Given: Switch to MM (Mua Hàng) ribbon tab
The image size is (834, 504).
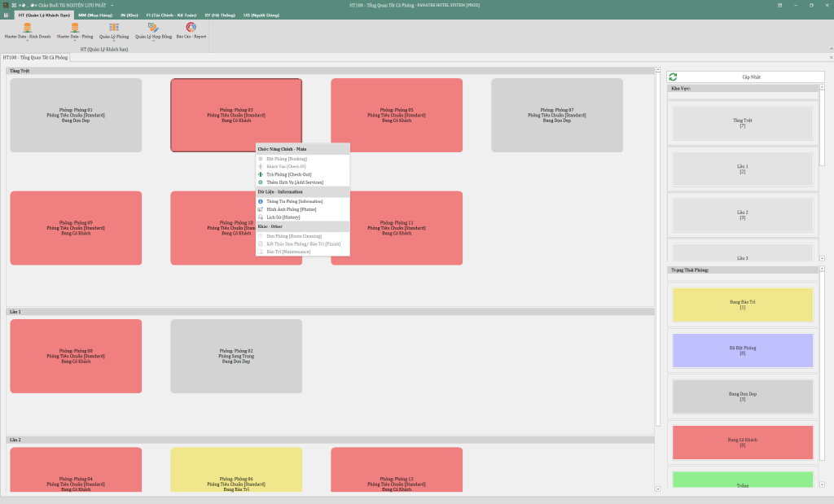Looking at the screenshot, I should pos(96,15).
